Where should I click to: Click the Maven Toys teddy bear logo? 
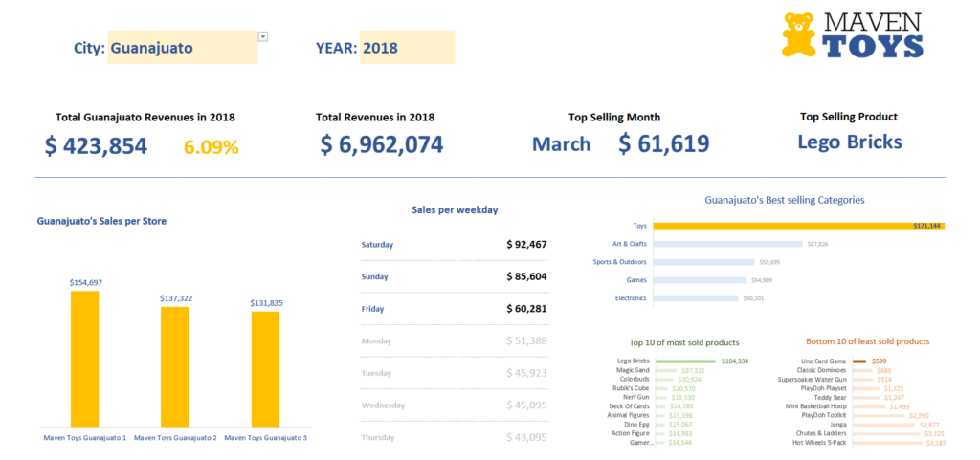pos(800,34)
